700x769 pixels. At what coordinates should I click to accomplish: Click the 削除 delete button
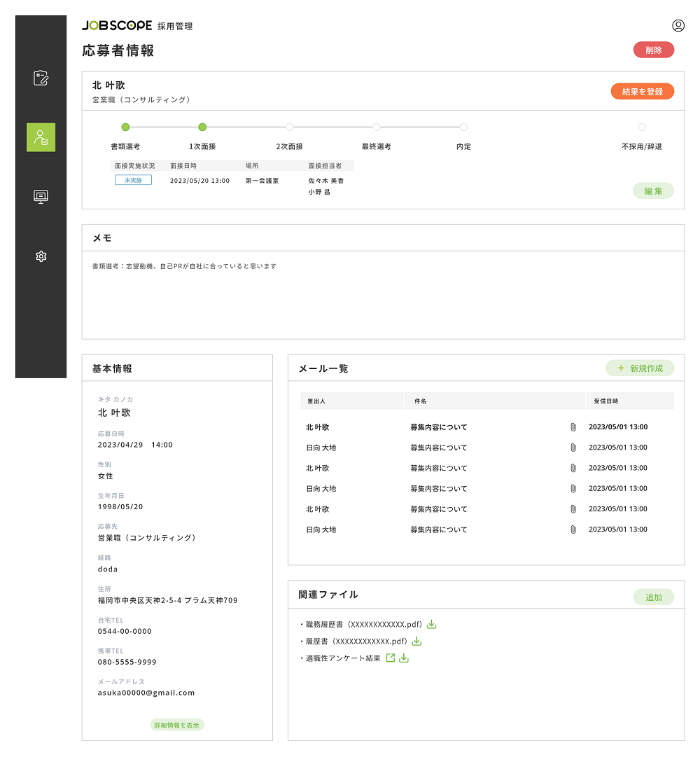coord(653,50)
